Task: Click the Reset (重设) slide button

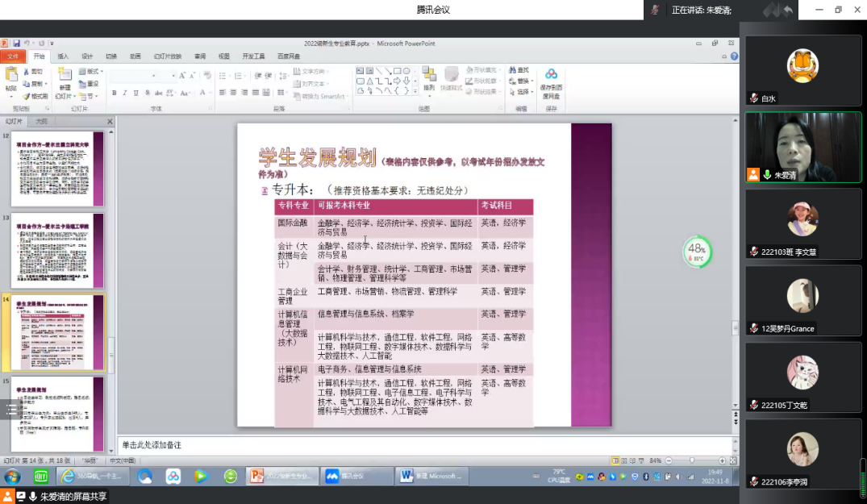Action: 90,84
